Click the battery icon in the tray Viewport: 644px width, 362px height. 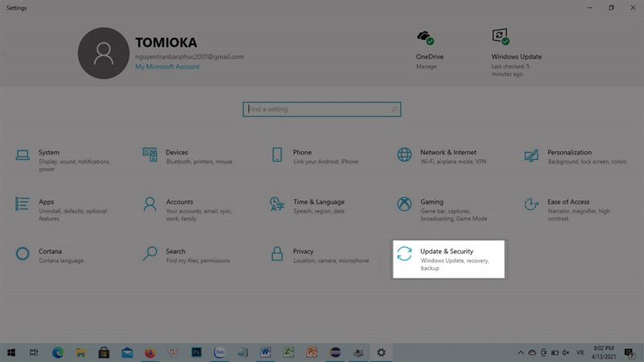555,352
